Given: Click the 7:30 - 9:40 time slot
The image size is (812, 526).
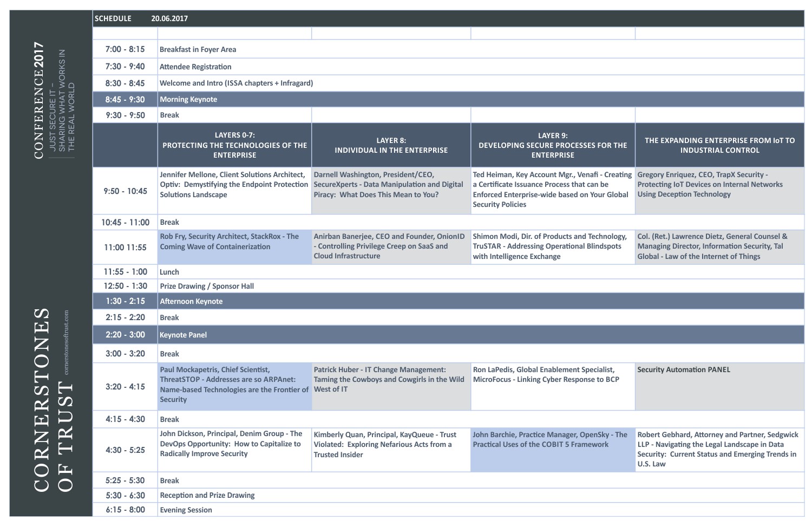Looking at the screenshot, I should [x=125, y=67].
